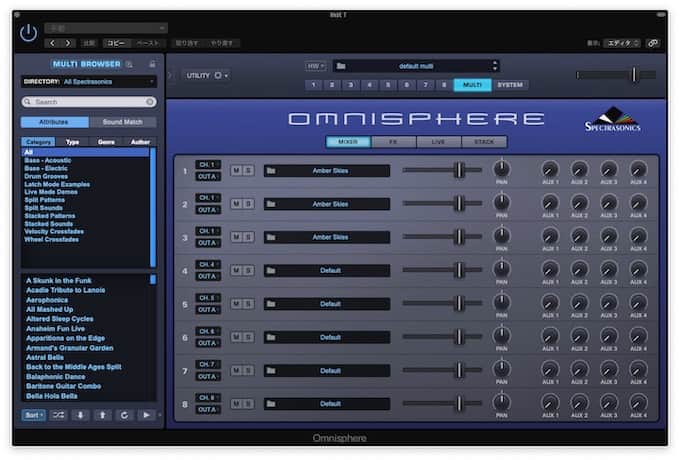
Task: Switch to the Mixer tab
Action: [348, 142]
